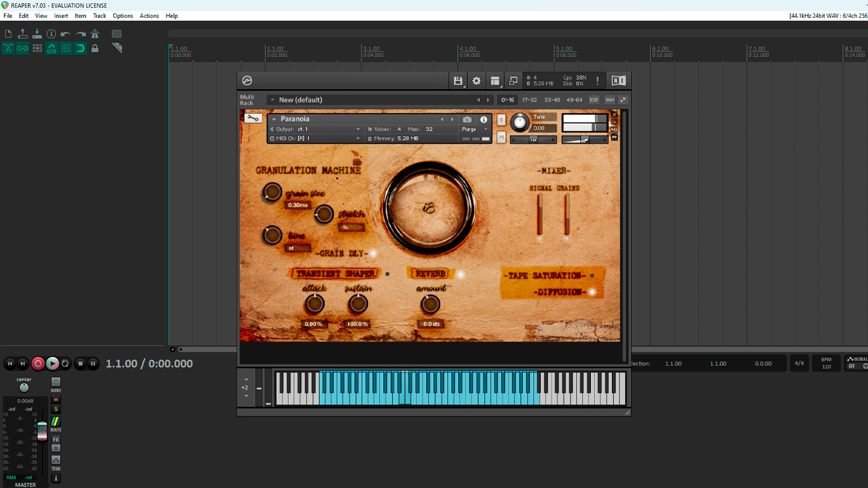This screenshot has height=488, width=868.
Task: Start playback with the transport Play button
Action: 52,363
